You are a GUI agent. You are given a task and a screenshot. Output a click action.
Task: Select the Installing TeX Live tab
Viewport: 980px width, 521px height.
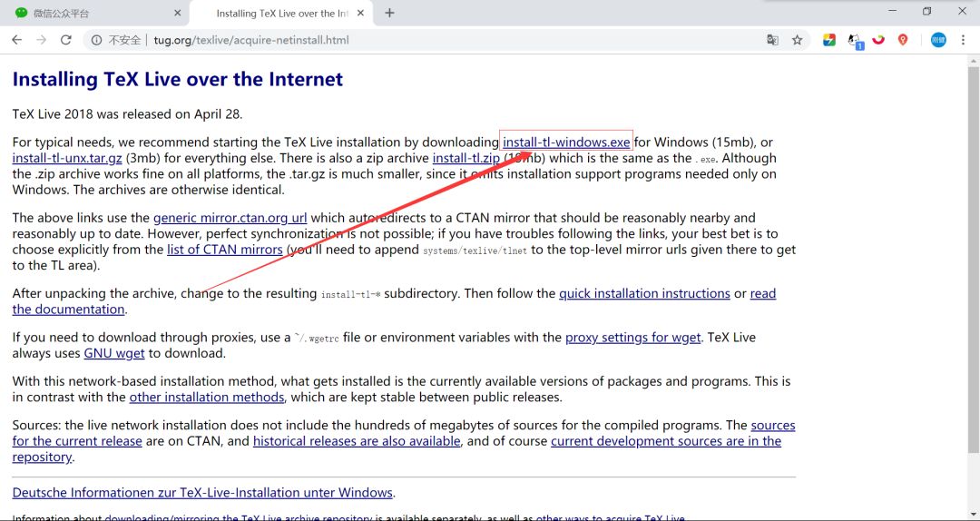(x=280, y=13)
